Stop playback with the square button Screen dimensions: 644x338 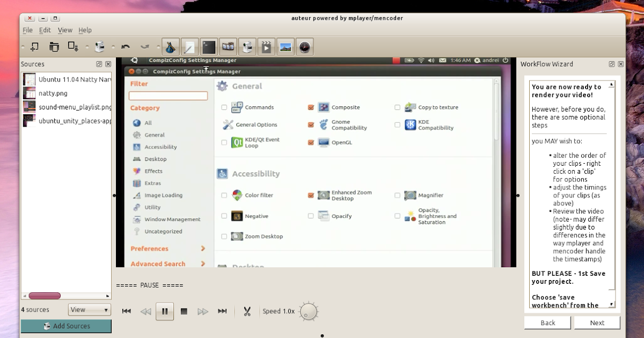[x=184, y=311]
